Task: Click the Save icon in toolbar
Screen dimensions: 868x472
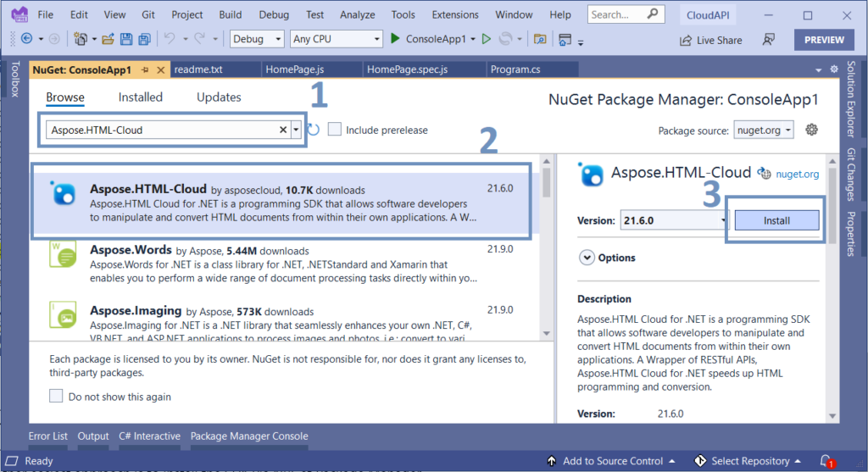Action: [x=126, y=39]
